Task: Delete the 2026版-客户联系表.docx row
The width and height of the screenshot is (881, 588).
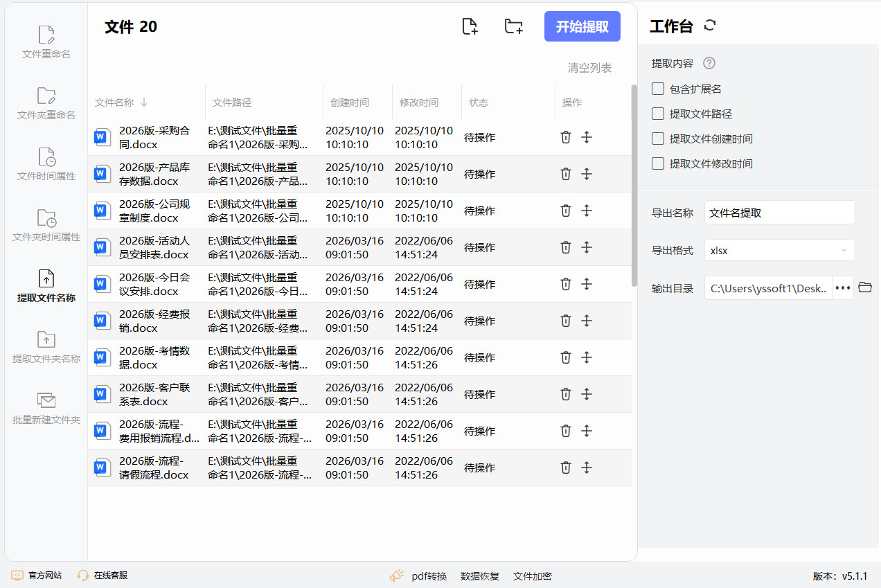Action: click(x=565, y=394)
